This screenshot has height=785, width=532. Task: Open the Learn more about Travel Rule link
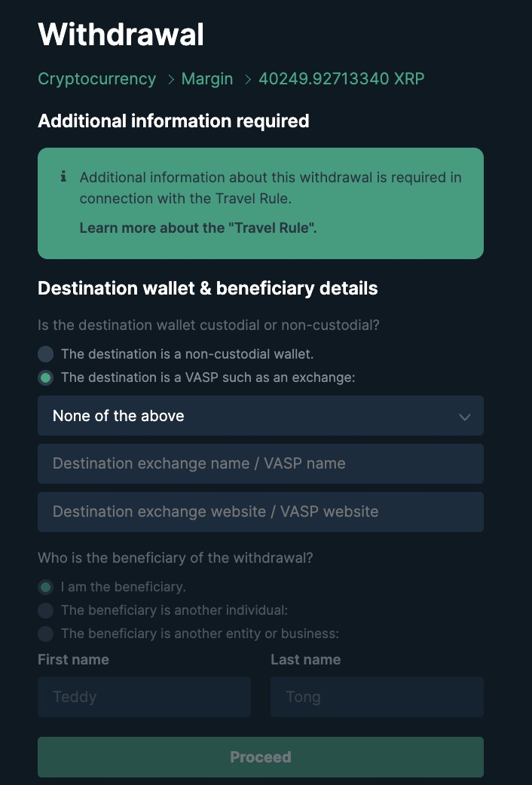(x=197, y=228)
